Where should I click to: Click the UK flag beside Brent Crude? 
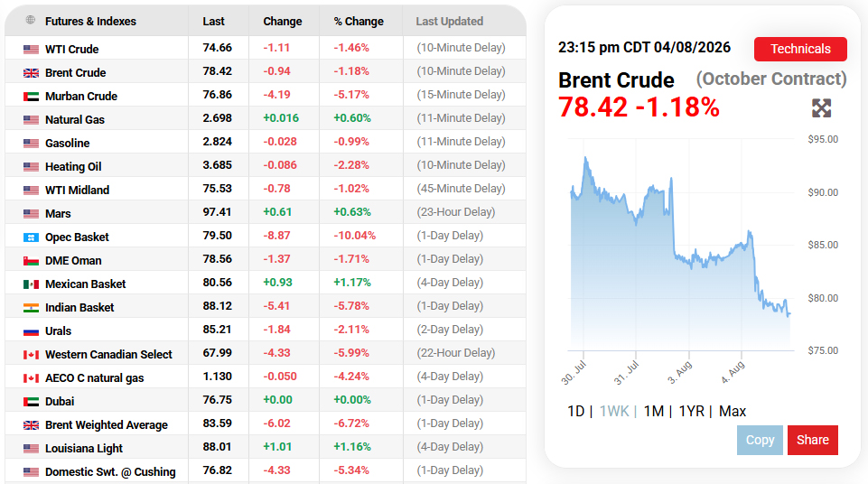31,73
